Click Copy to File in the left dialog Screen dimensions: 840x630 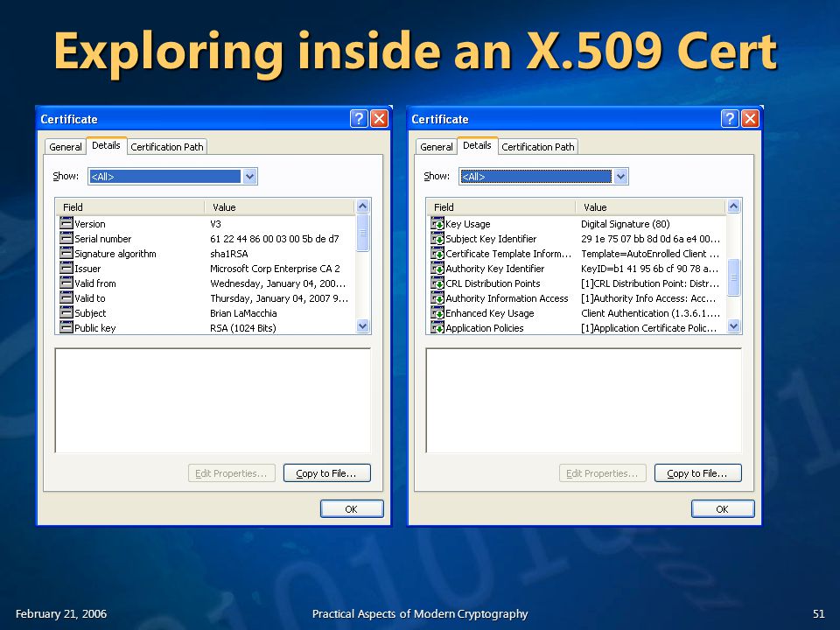tap(326, 473)
